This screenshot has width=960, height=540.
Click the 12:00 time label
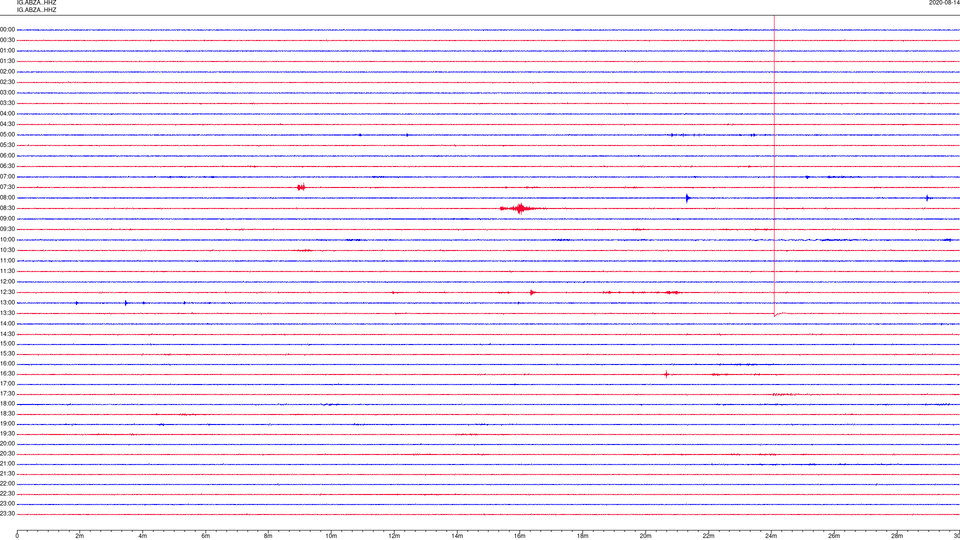(7, 282)
